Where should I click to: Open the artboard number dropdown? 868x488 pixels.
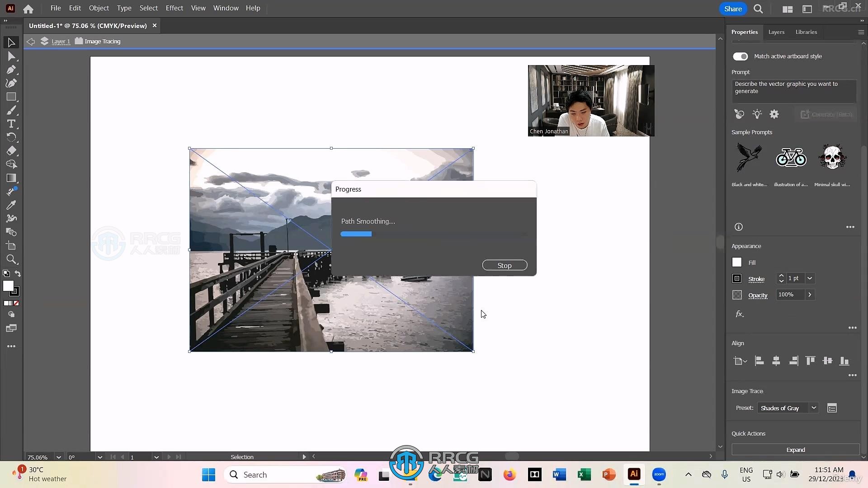[156, 457]
